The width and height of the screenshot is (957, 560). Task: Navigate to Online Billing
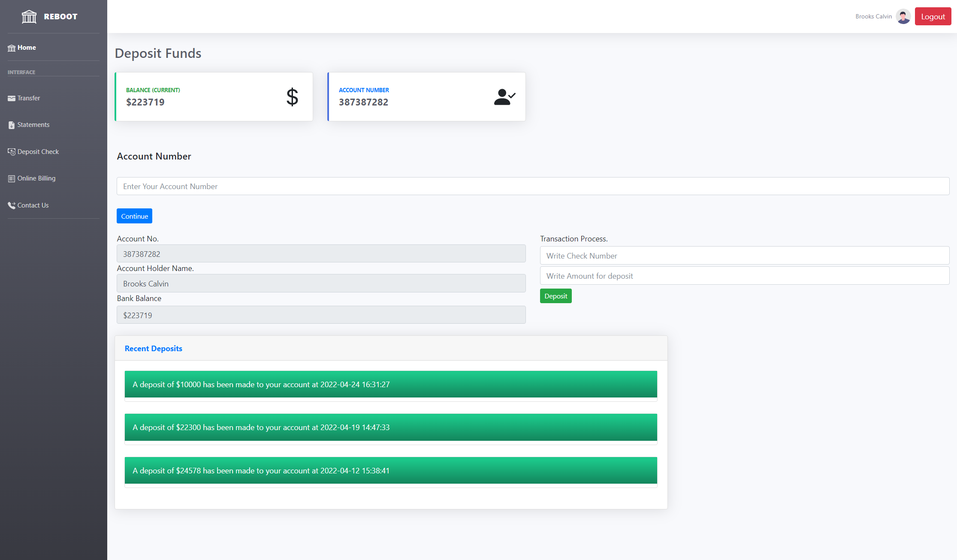pyautogui.click(x=36, y=178)
